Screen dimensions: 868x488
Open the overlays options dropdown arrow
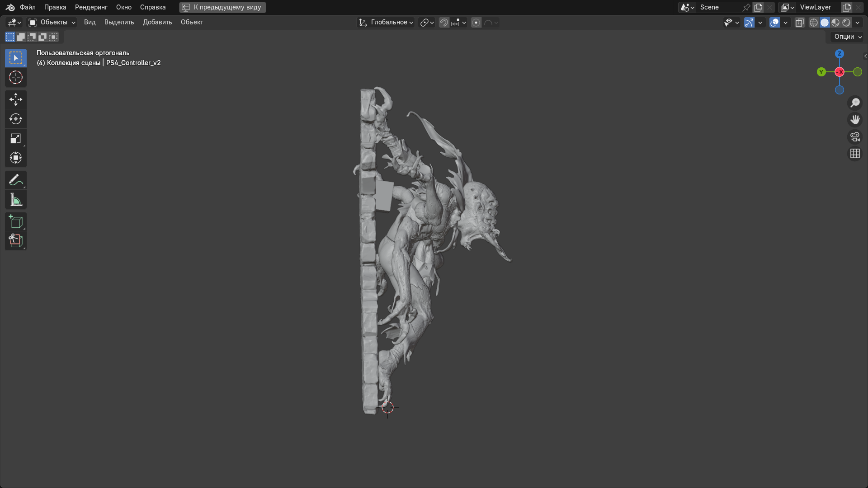(785, 23)
